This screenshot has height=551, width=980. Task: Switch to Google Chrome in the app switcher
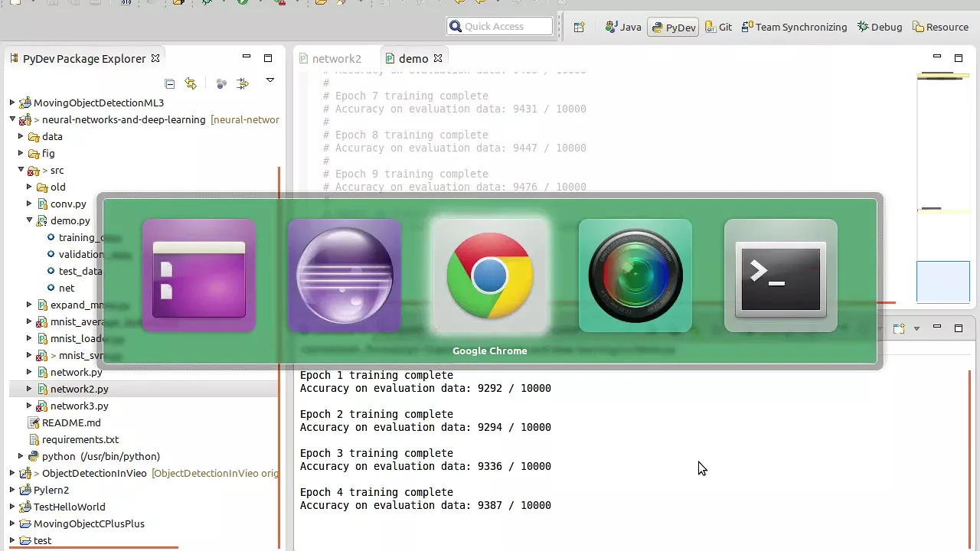(490, 276)
